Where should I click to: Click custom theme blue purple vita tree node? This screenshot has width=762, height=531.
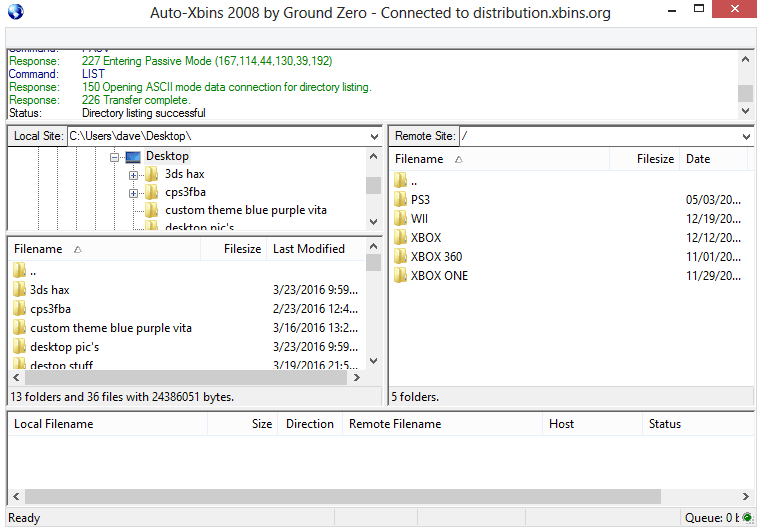[246, 210]
